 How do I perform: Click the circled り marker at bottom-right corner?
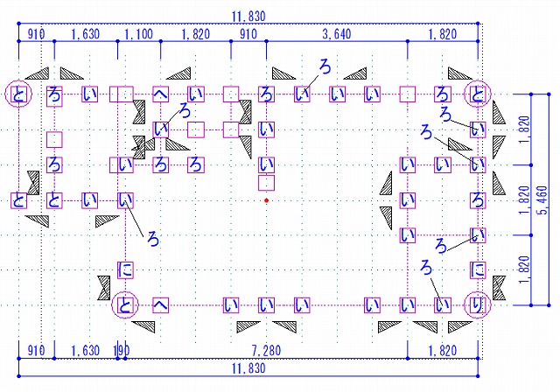(x=478, y=304)
